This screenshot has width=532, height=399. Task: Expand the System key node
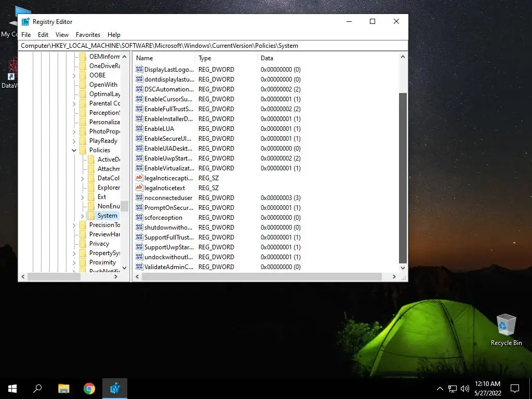83,216
